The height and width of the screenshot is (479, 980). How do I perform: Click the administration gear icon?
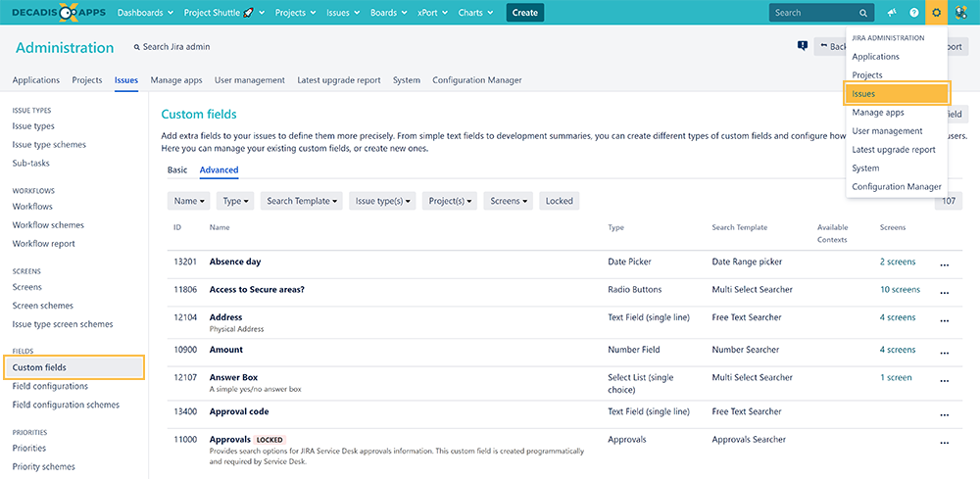click(x=936, y=13)
